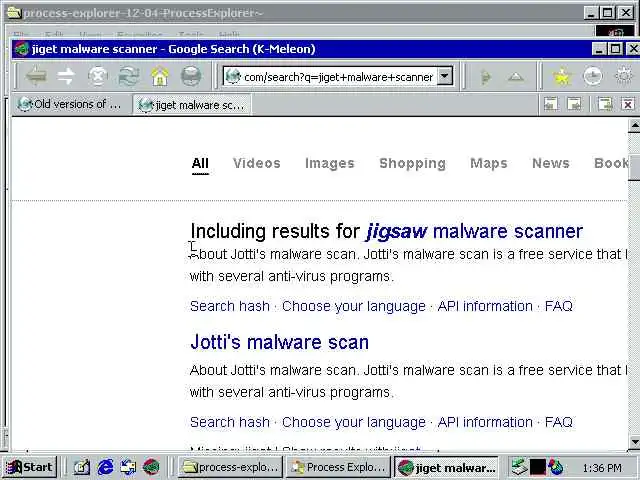Open bookmarks with the yellow star icon
640x480 pixels.
(562, 76)
